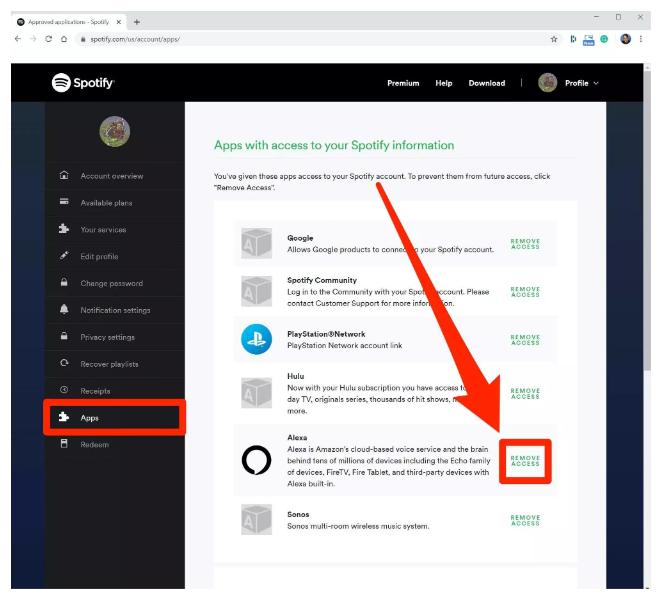Select Account overview in the sidebar
Image resolution: width=658 pixels, height=600 pixels.
tap(112, 176)
